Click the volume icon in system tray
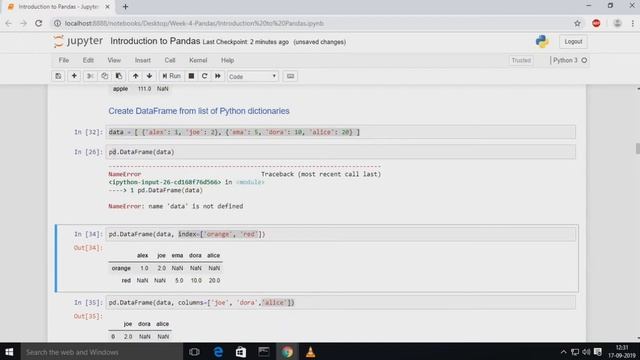 [586, 352]
